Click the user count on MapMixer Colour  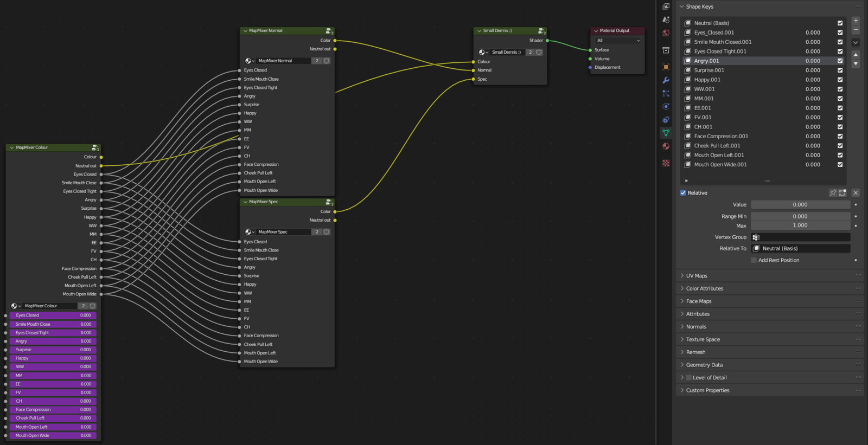pos(83,306)
